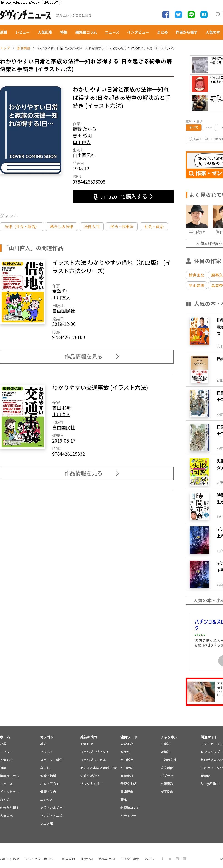This screenshot has height=868, width=223.
Task: Click 山川直人 author link in book details
Action: (x=82, y=142)
